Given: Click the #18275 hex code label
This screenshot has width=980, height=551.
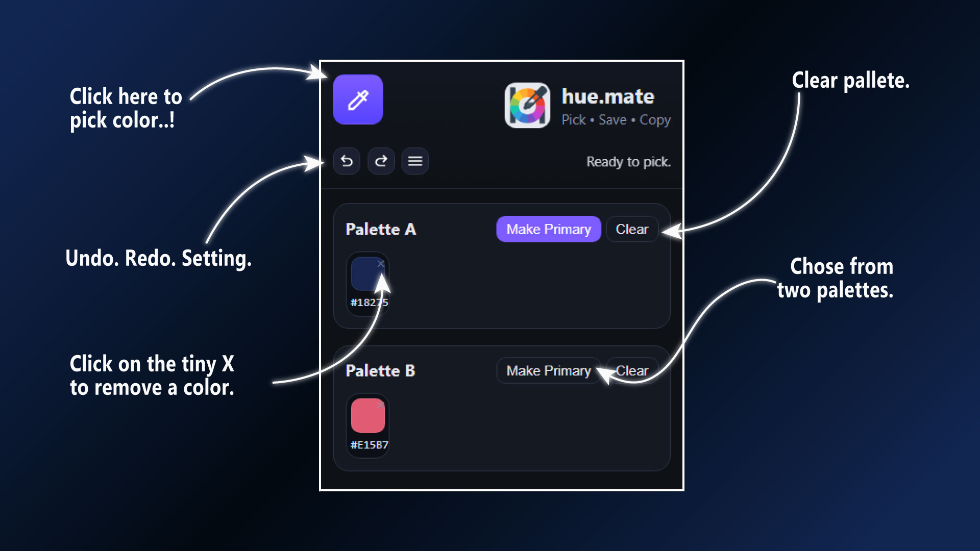Looking at the screenshot, I should pos(369,303).
